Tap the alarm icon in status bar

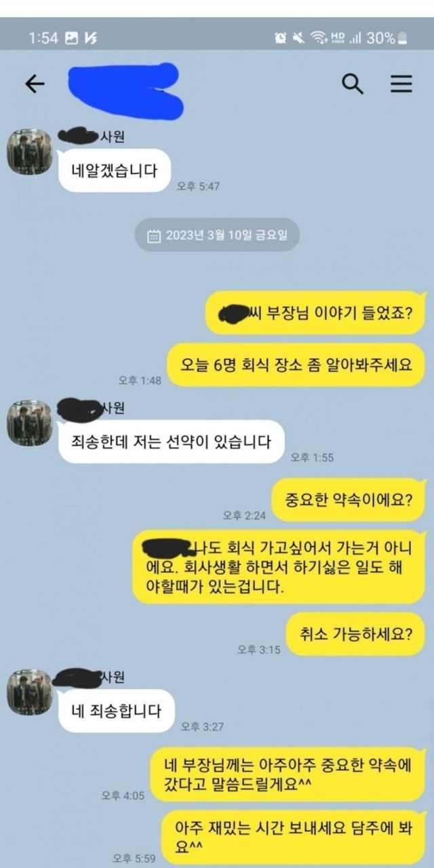tap(281, 38)
